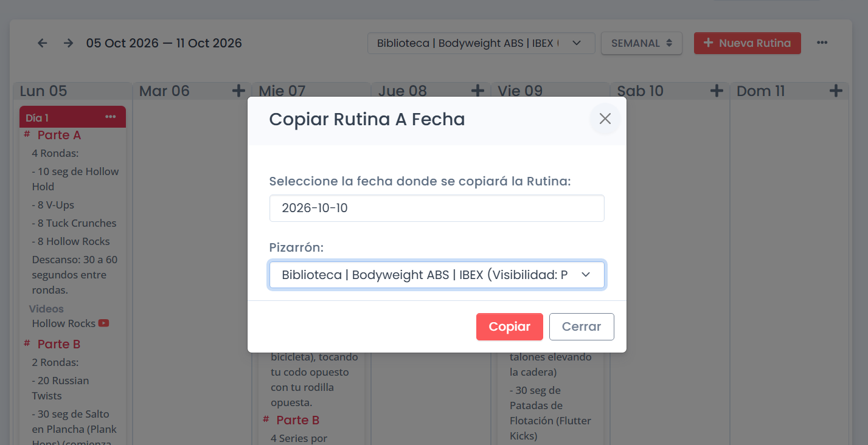Click the Parte B heading on Mie 07

(x=298, y=420)
